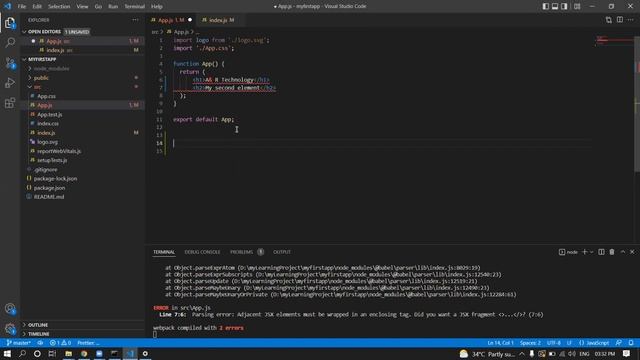
Task: Open the Run menu
Action: tap(113, 6)
